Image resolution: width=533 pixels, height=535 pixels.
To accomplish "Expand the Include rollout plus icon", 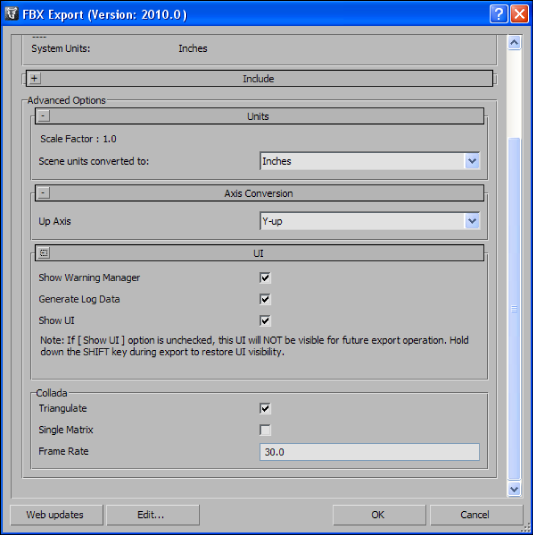I will 34,78.
